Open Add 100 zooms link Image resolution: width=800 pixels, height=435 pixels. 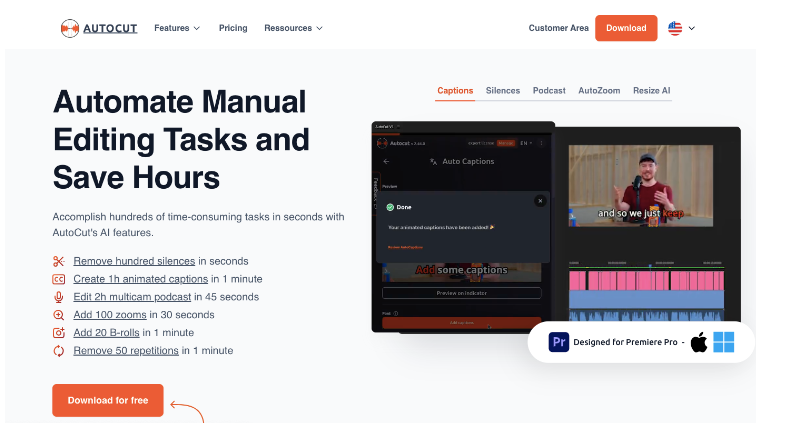(110, 315)
